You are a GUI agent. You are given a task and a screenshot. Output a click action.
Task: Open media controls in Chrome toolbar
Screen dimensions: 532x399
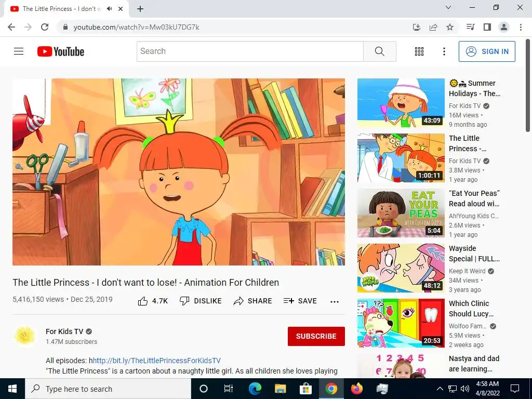[470, 27]
